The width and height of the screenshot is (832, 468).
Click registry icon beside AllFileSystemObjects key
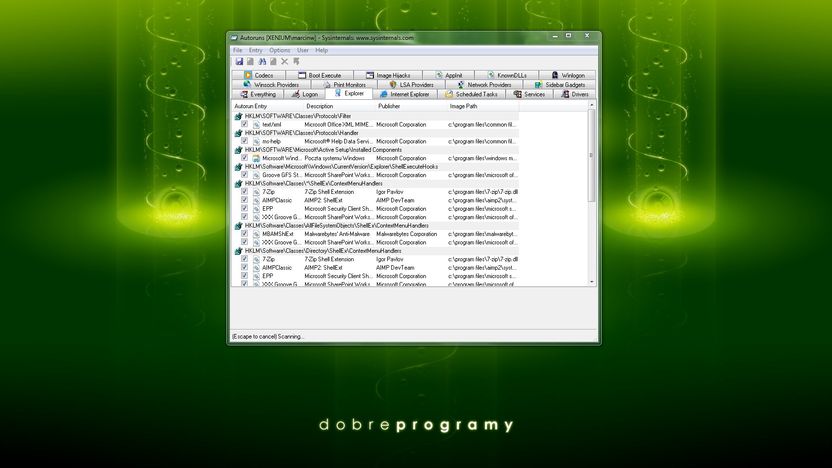(239, 226)
